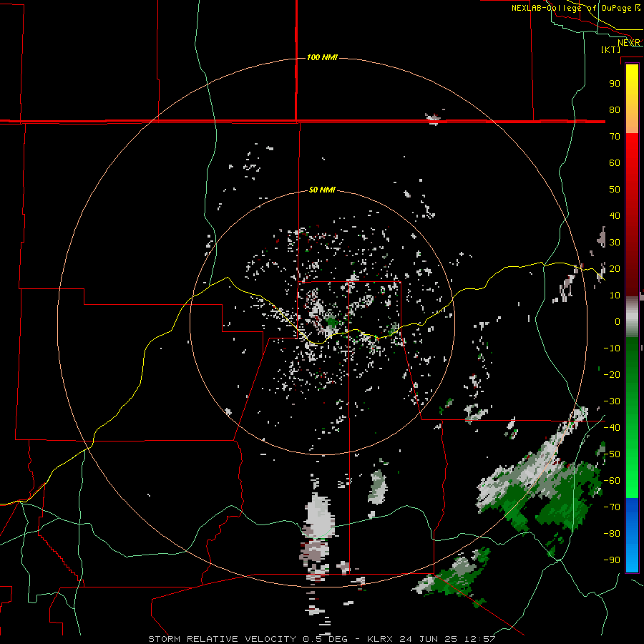Click the 50 value on velocity scale

pyautogui.click(x=615, y=190)
